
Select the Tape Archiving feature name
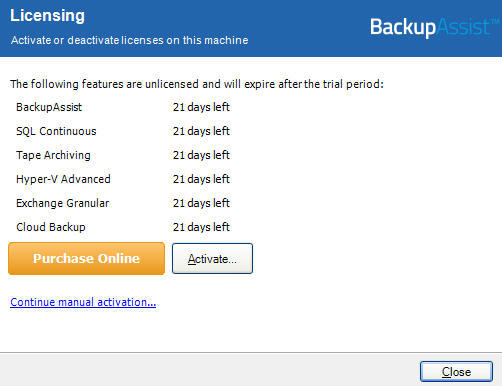pyautogui.click(x=53, y=155)
